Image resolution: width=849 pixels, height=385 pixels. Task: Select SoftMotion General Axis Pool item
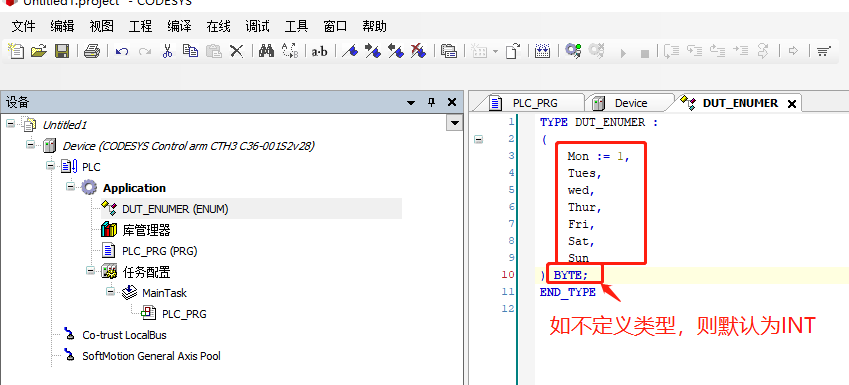pyautogui.click(x=151, y=356)
